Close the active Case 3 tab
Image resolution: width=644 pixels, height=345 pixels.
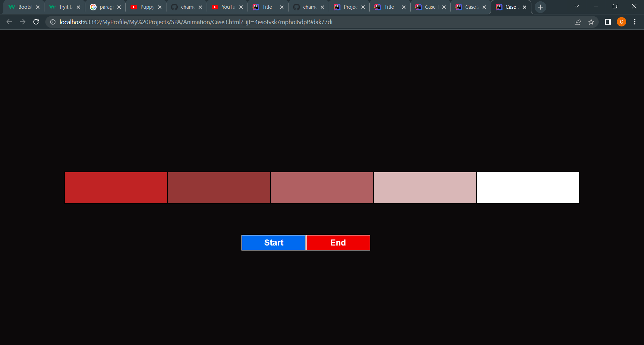(x=525, y=7)
